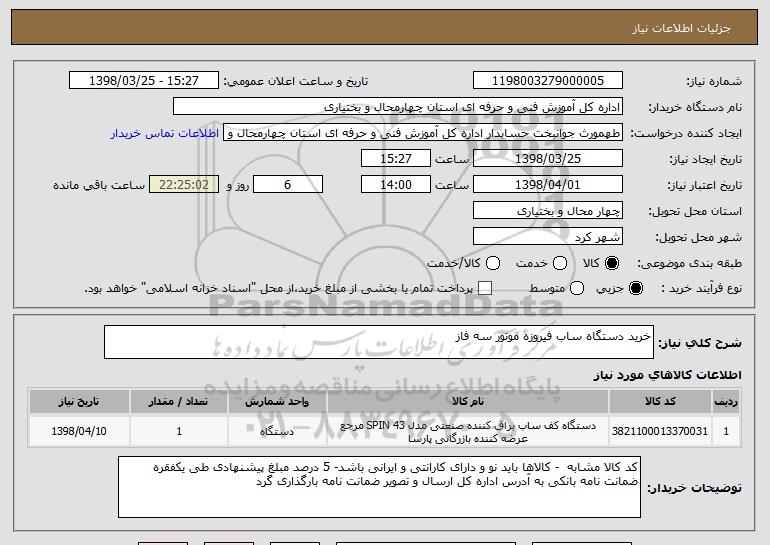Click product code 3821100013370031
The image size is (770, 545).
tap(660, 431)
